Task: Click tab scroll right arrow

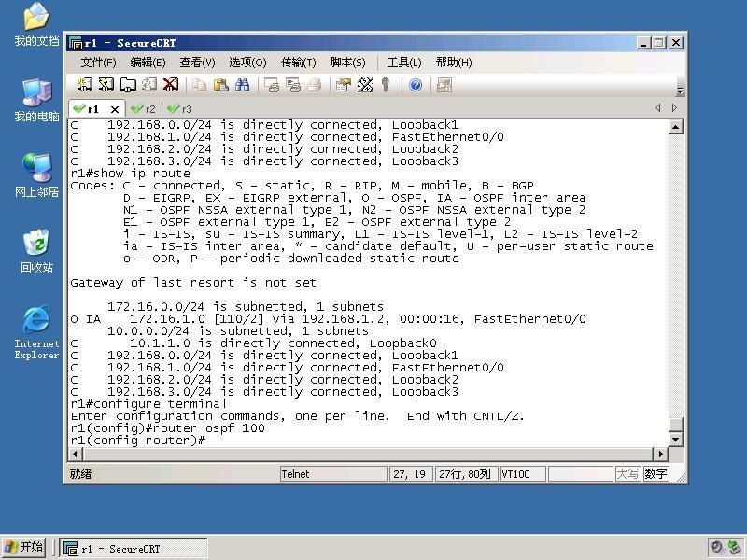Action: (x=674, y=107)
